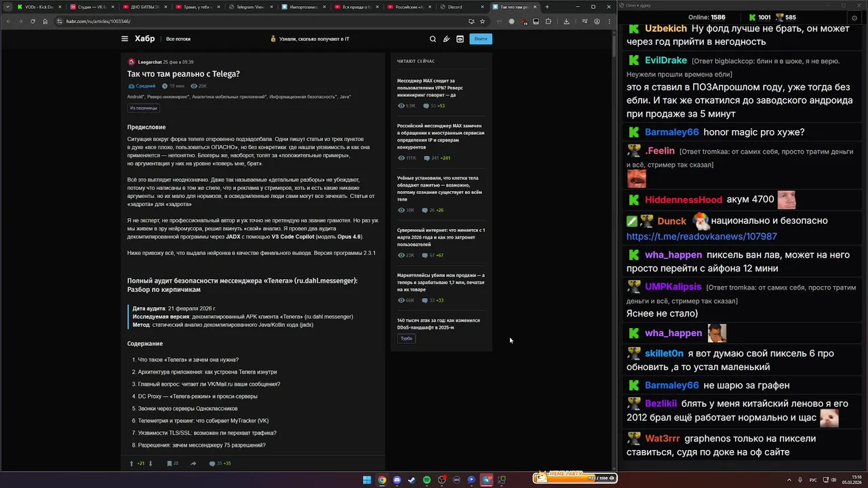The width and height of the screenshot is (868, 488).
Task: Open article comments bubble (35)
Action: pyautogui.click(x=220, y=464)
